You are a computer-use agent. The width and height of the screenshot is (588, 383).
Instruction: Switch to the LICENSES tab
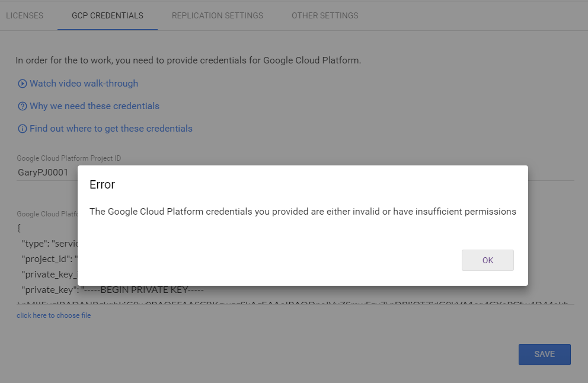tap(24, 15)
